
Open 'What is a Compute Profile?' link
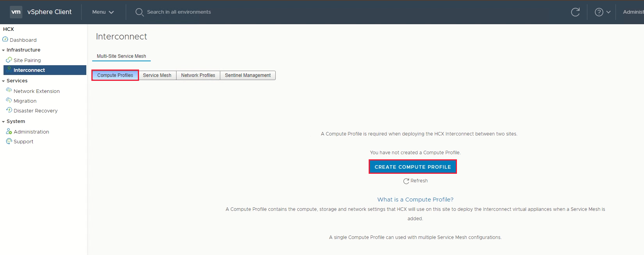(415, 200)
